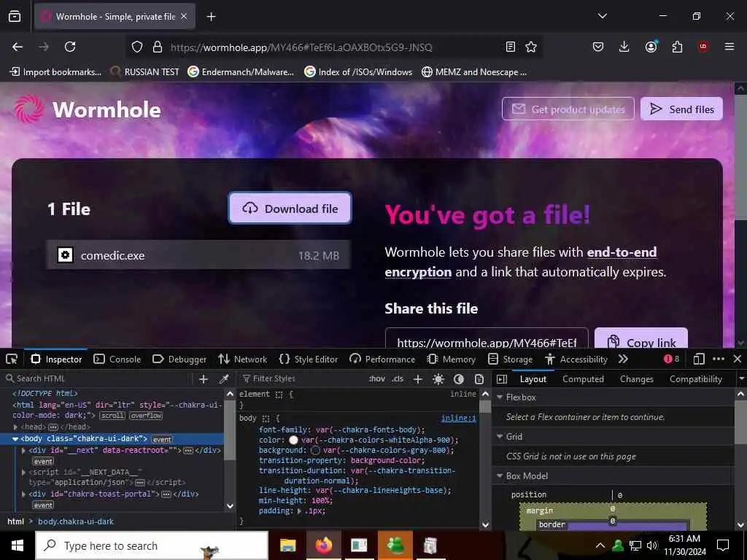Open the Firefox hamburger application menu

(729, 47)
